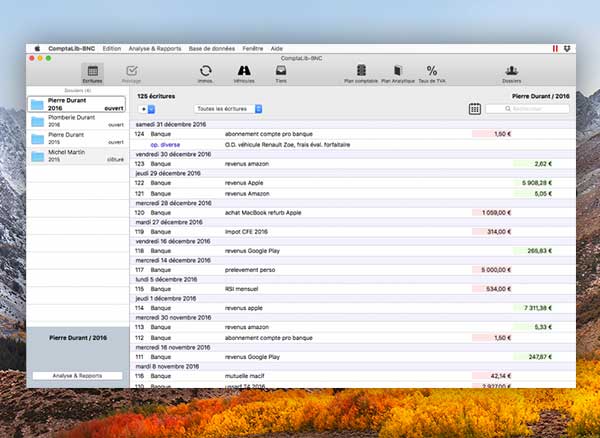Open the Analyse & Rapports menu in the menu bar
This screenshot has width=600, height=438.
(x=155, y=49)
